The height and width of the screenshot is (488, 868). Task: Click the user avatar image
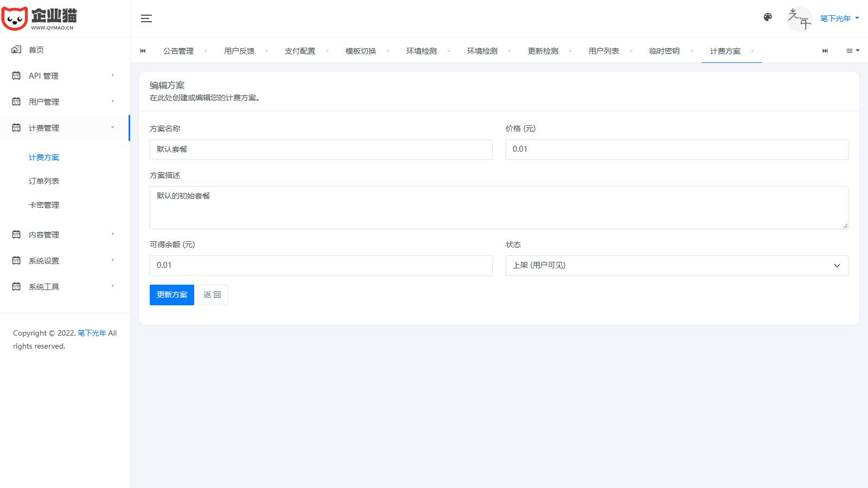click(x=799, y=18)
